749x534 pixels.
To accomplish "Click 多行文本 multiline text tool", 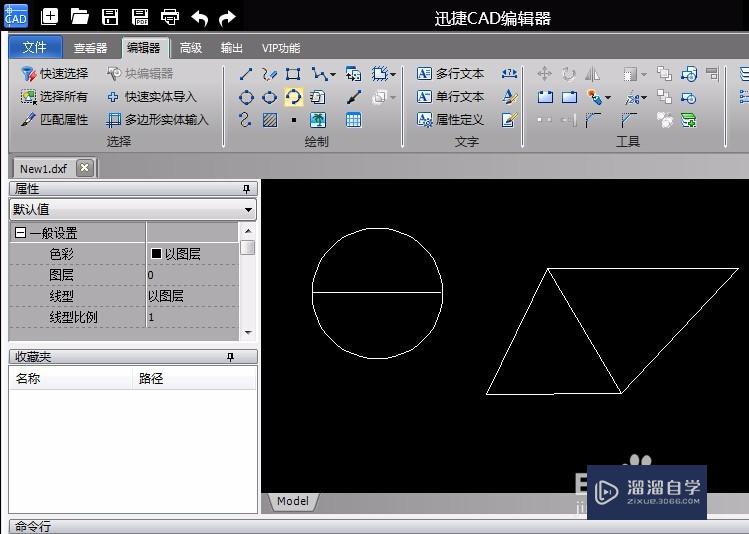I will tap(450, 74).
